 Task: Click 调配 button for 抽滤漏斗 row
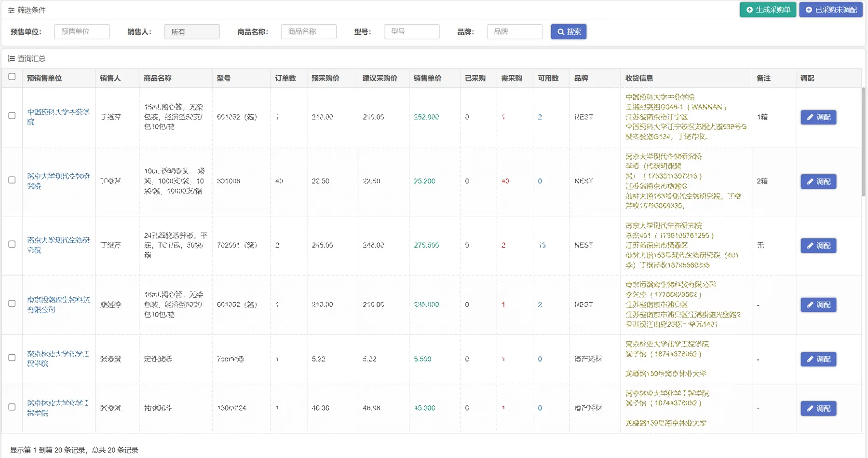tap(818, 408)
